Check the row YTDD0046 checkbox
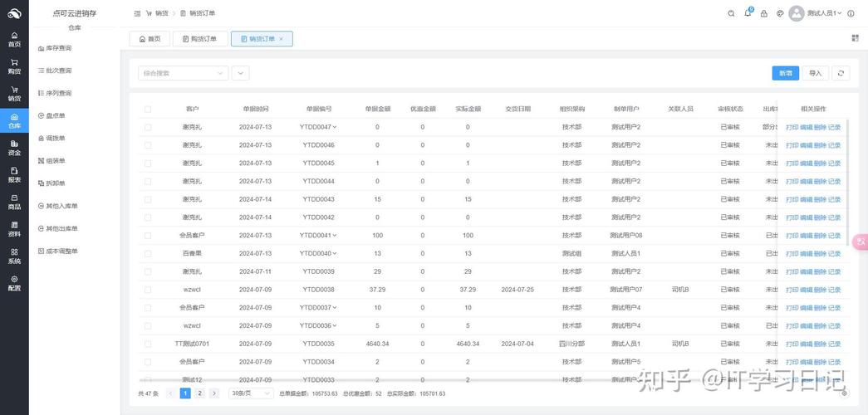The height and width of the screenshot is (415, 868). point(148,145)
